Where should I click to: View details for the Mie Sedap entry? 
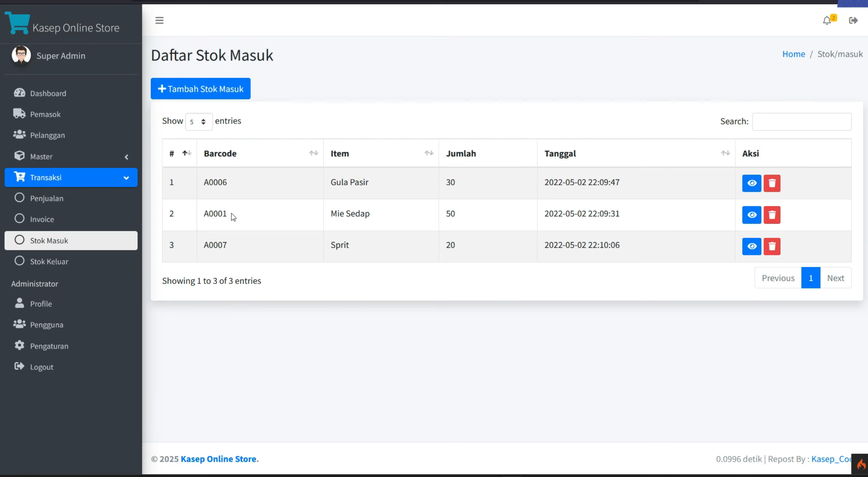coord(752,215)
